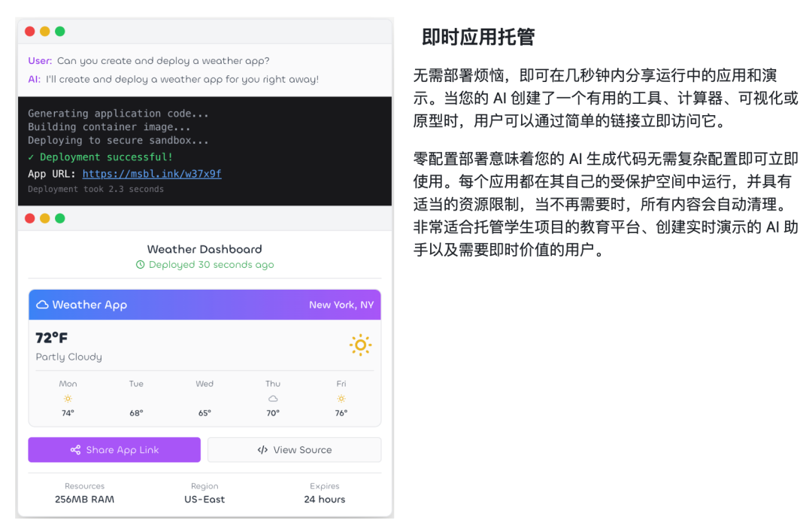Click the New York, NY location label

click(x=341, y=305)
